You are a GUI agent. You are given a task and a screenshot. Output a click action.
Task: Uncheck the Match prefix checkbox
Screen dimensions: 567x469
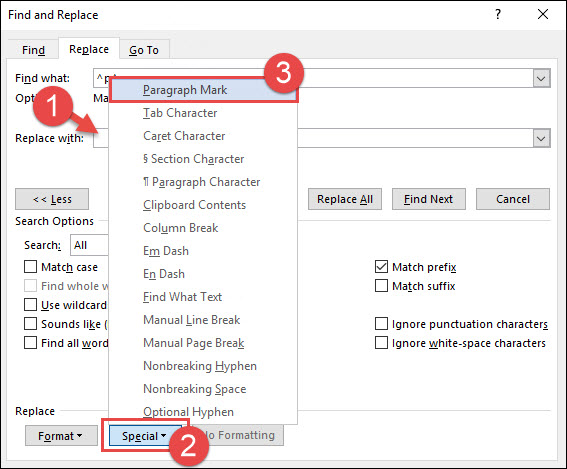click(x=381, y=267)
